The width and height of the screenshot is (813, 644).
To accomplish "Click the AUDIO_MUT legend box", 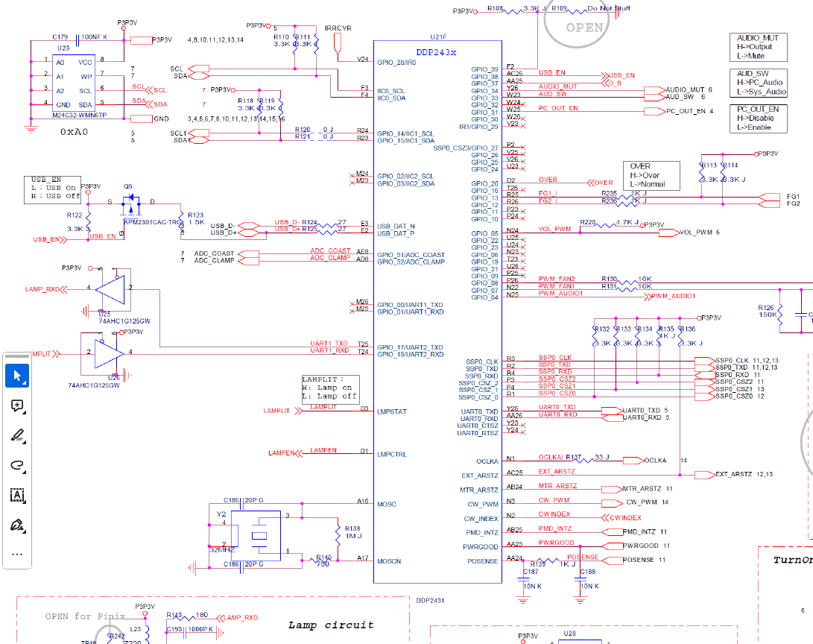I will (758, 47).
